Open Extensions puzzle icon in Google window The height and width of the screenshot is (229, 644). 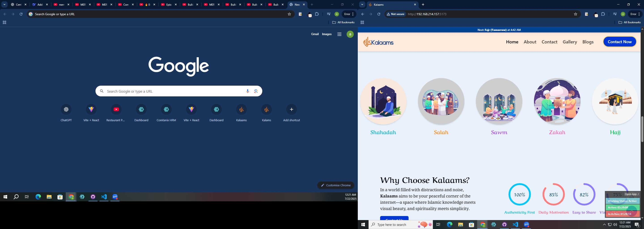tap(317, 14)
